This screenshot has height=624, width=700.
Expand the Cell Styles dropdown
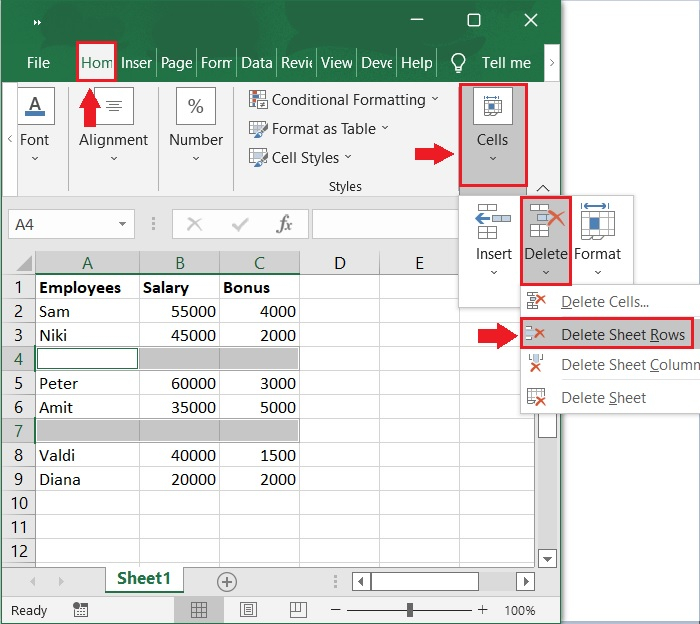click(348, 157)
